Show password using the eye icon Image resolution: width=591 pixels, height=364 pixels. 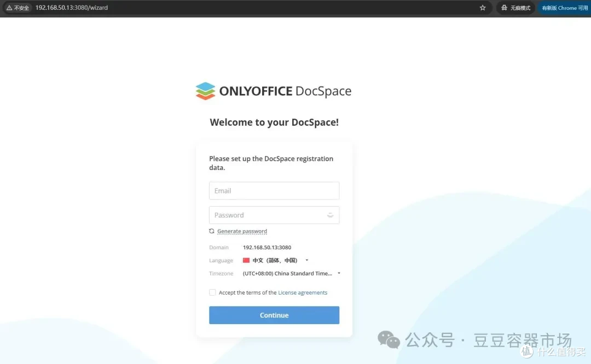point(330,215)
